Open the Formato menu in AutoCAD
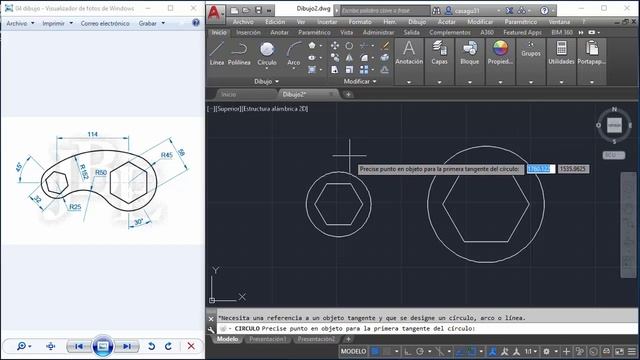 click(360, 22)
